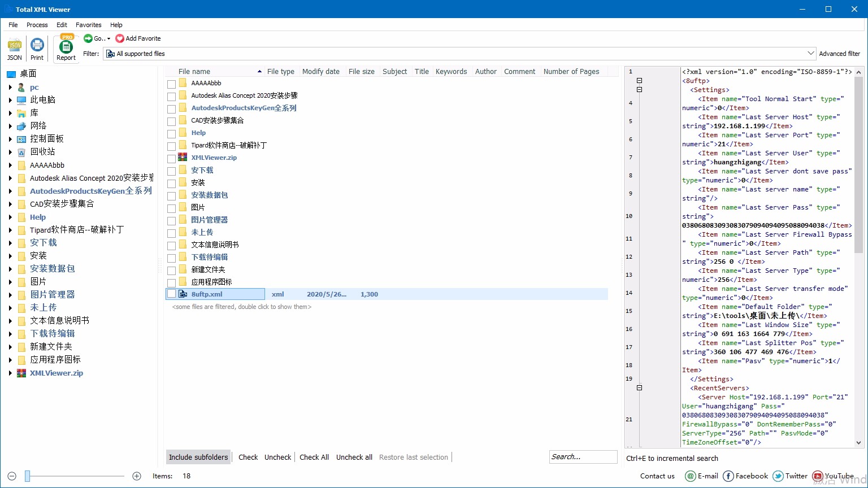Click the Add Favorite heart icon
The width and height of the screenshot is (868, 488).
click(120, 38)
